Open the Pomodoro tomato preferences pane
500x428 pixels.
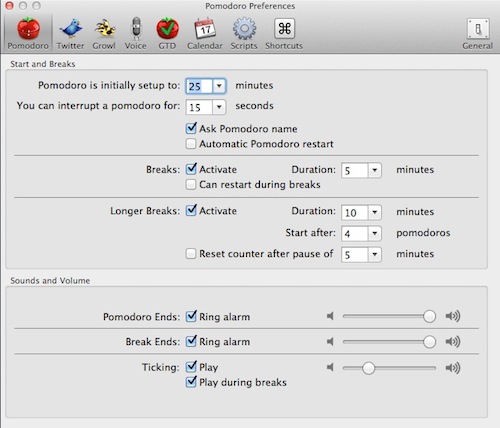click(x=28, y=34)
